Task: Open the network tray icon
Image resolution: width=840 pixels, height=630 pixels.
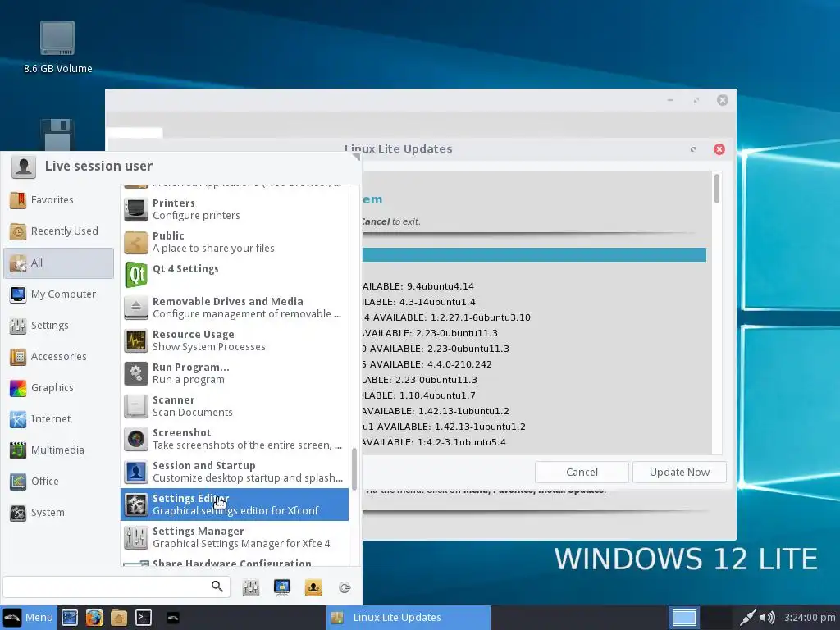Action: pyautogui.click(x=747, y=618)
